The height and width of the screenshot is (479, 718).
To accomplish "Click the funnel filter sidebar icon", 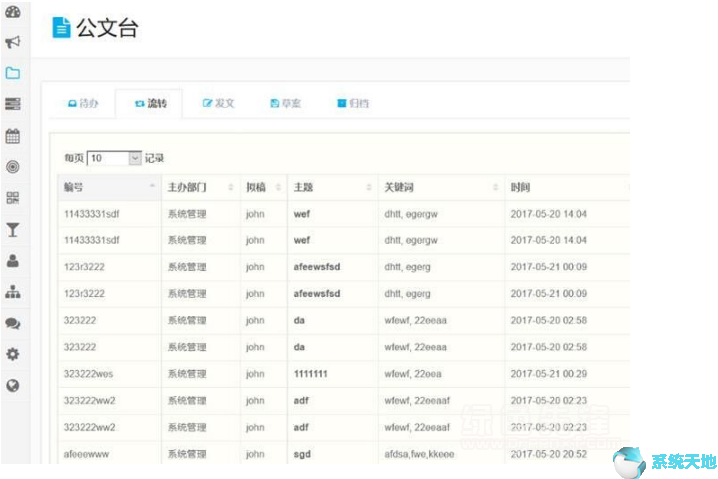I will 13,230.
